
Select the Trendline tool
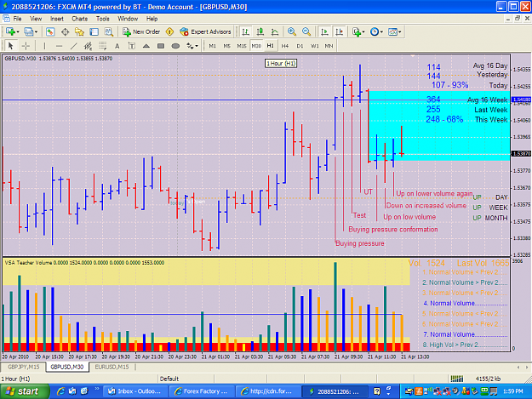[73, 46]
